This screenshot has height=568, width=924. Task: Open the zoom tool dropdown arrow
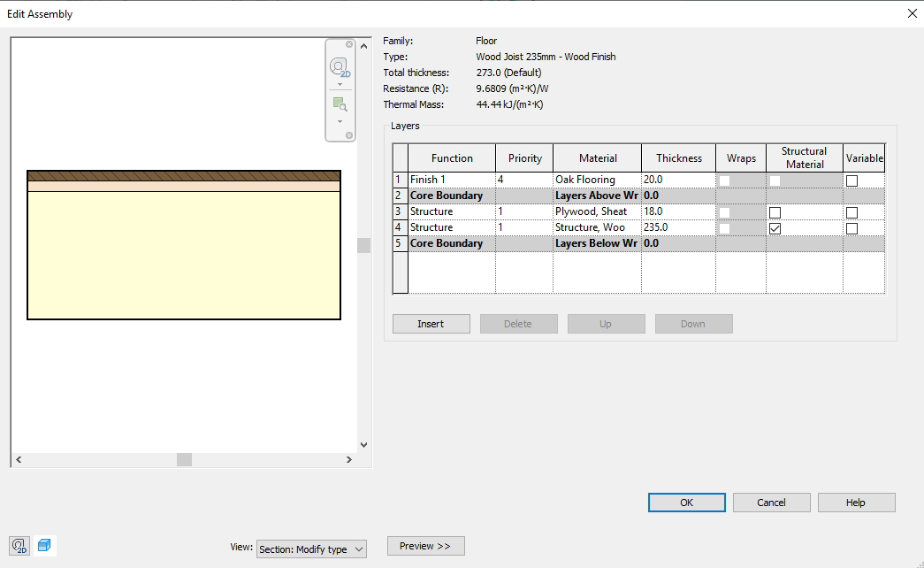(x=340, y=122)
